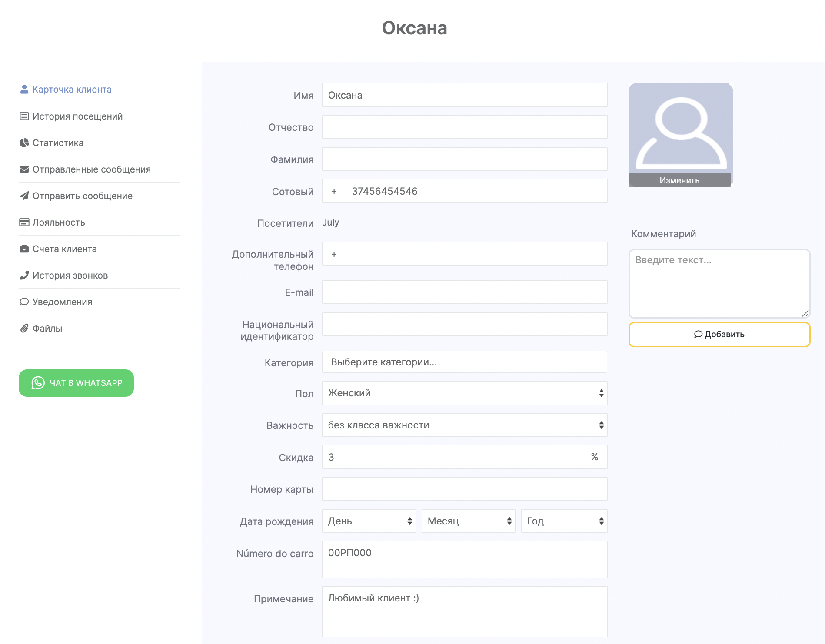The image size is (825, 644).
Task: Select the Месяц birth month dropdown
Action: point(468,521)
